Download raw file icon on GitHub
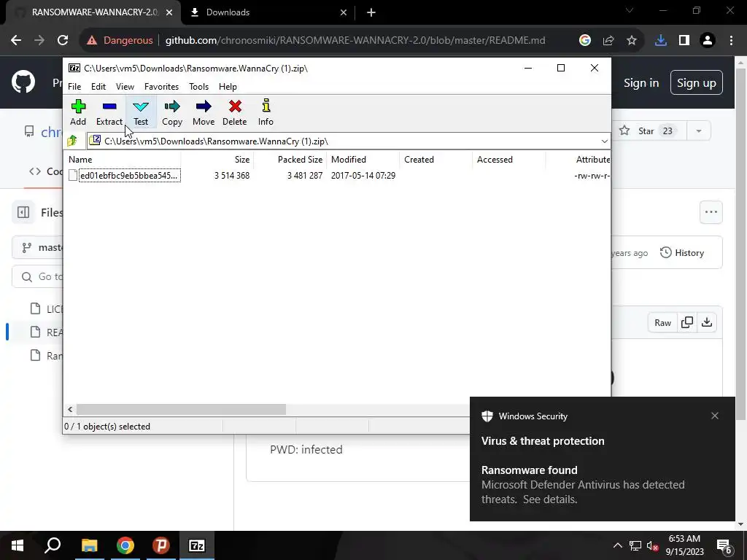This screenshot has height=560, width=747. (707, 323)
